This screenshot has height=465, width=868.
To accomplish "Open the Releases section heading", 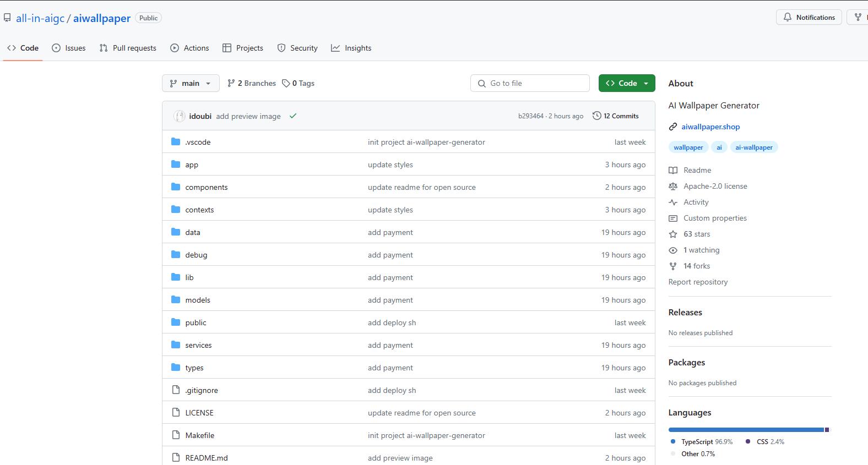I will [685, 312].
